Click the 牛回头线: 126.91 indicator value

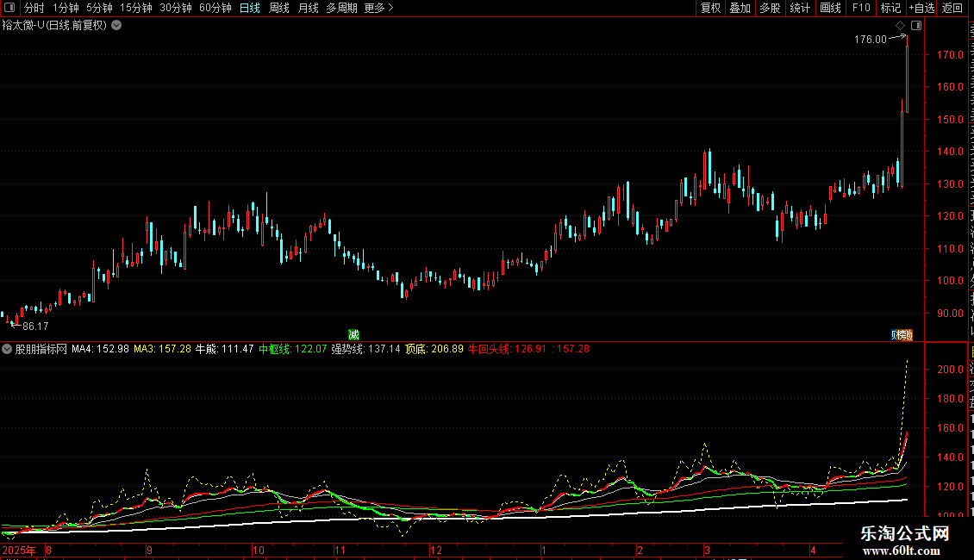tap(508, 349)
